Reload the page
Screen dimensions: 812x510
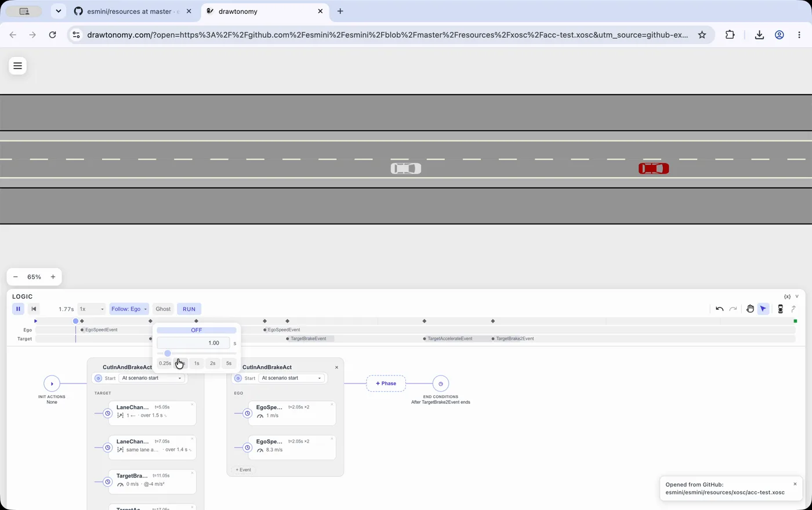[x=52, y=35]
